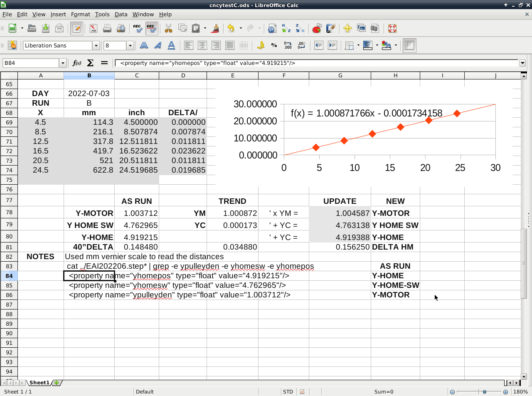Viewport: 532px width, 396px height.
Task: Show Draw Functions toolbar
Action: click(x=330, y=28)
